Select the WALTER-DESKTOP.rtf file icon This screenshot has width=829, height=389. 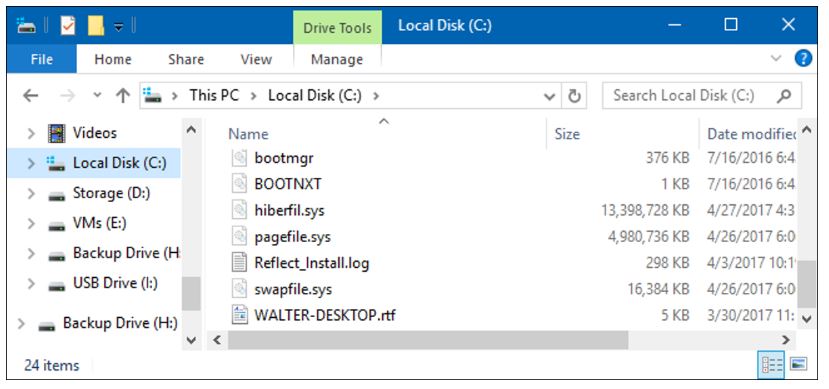coord(240,315)
